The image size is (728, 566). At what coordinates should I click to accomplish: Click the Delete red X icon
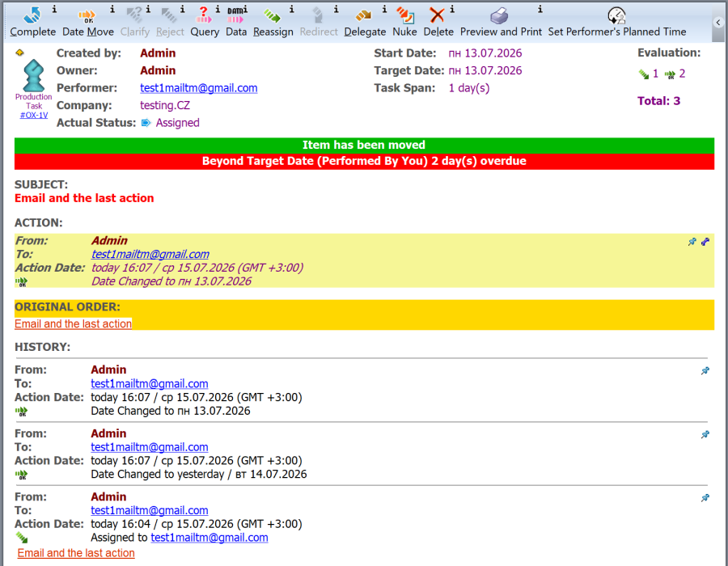tap(437, 15)
